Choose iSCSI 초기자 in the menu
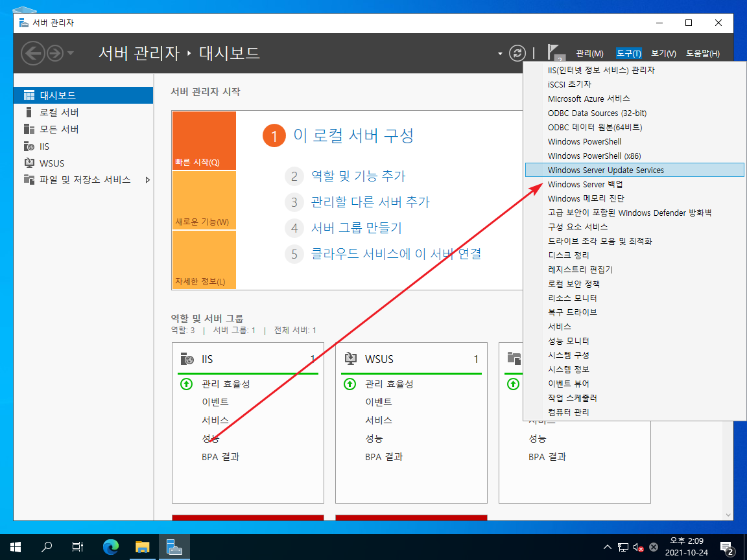Screen dimensions: 747x560 [635, 84]
